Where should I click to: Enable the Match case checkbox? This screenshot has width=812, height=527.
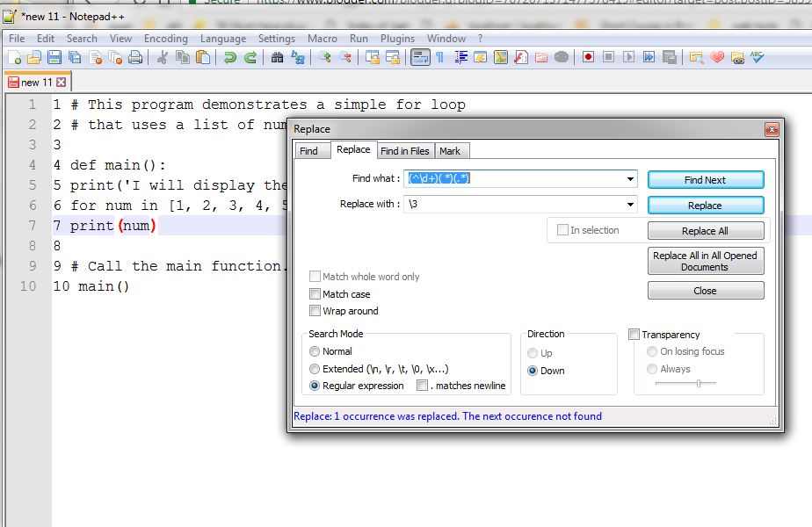[315, 292]
